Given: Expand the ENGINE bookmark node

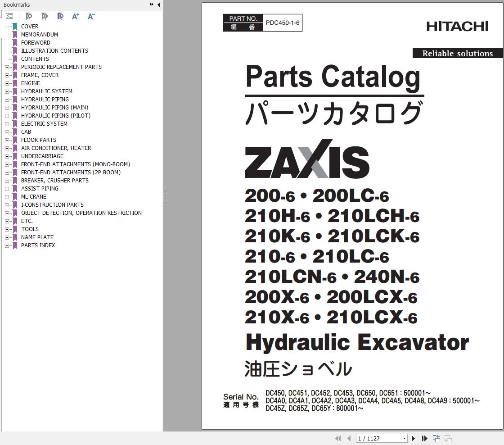Looking at the screenshot, I should click(7, 83).
